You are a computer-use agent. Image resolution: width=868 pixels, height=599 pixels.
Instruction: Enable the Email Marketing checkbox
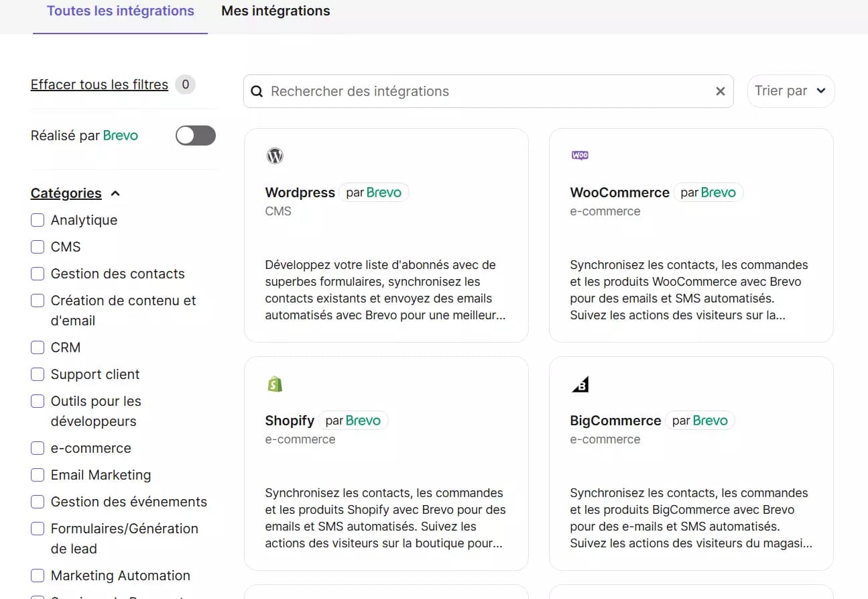[x=38, y=475]
